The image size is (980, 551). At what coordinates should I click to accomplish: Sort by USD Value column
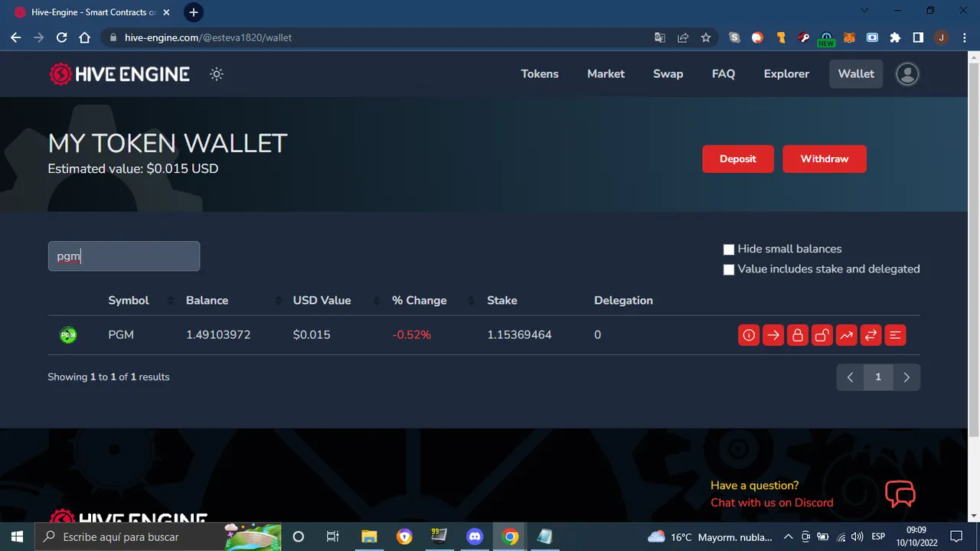point(322,301)
